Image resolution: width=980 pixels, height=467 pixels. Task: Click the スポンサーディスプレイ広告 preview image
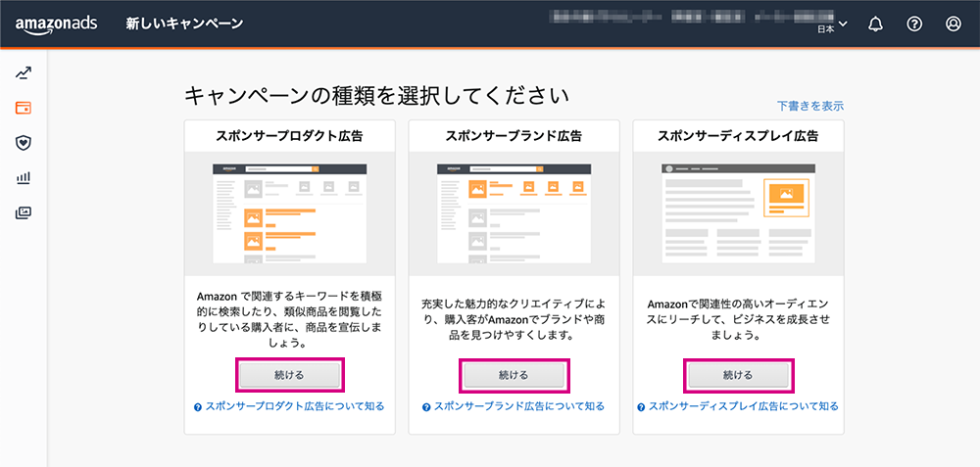tap(738, 213)
